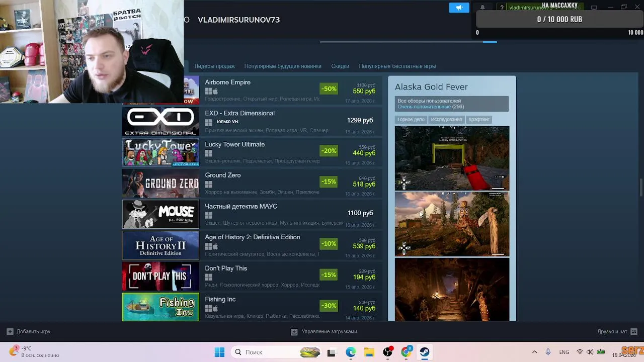Open the weather widget showing -9°C
The image size is (644, 362).
[x=35, y=351]
